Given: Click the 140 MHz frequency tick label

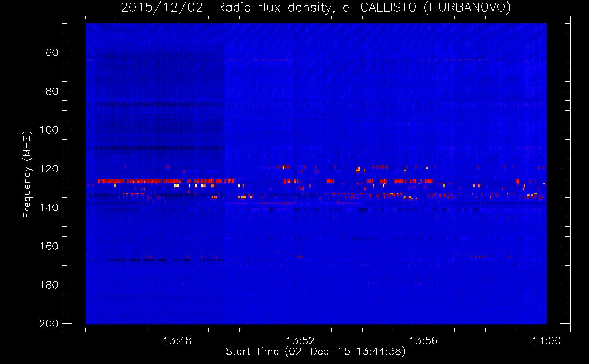Looking at the screenshot, I should (49, 207).
